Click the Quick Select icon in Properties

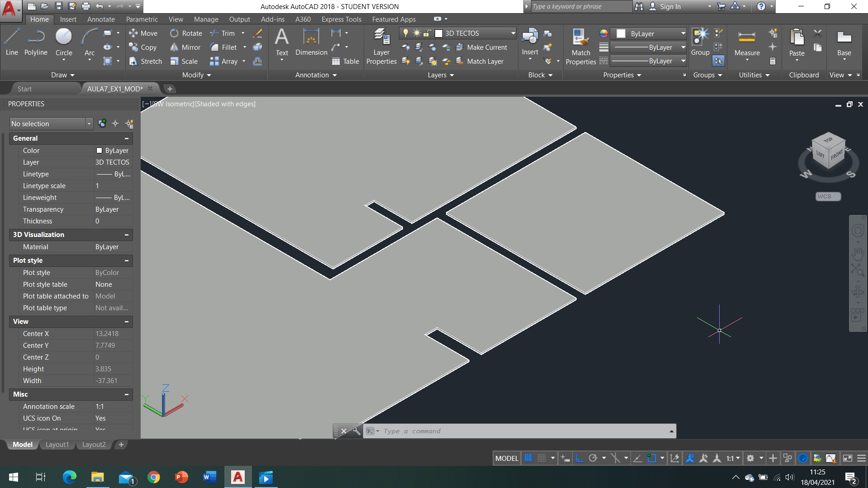click(129, 123)
